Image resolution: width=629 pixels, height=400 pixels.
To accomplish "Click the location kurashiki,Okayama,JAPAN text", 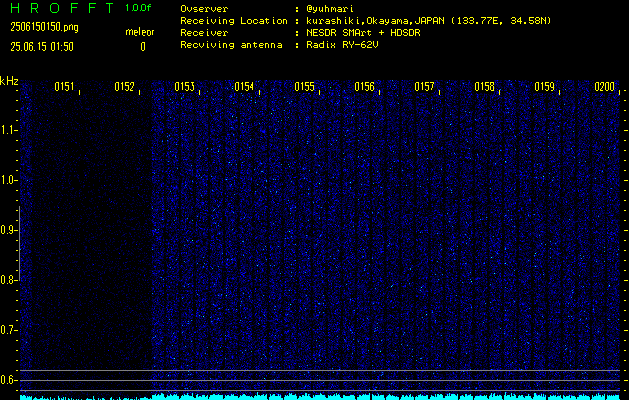I will 376,21.
